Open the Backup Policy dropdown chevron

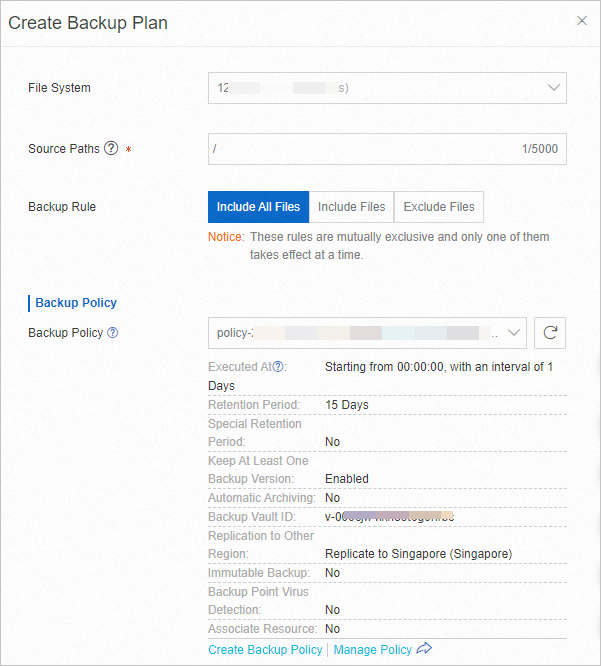coord(514,333)
